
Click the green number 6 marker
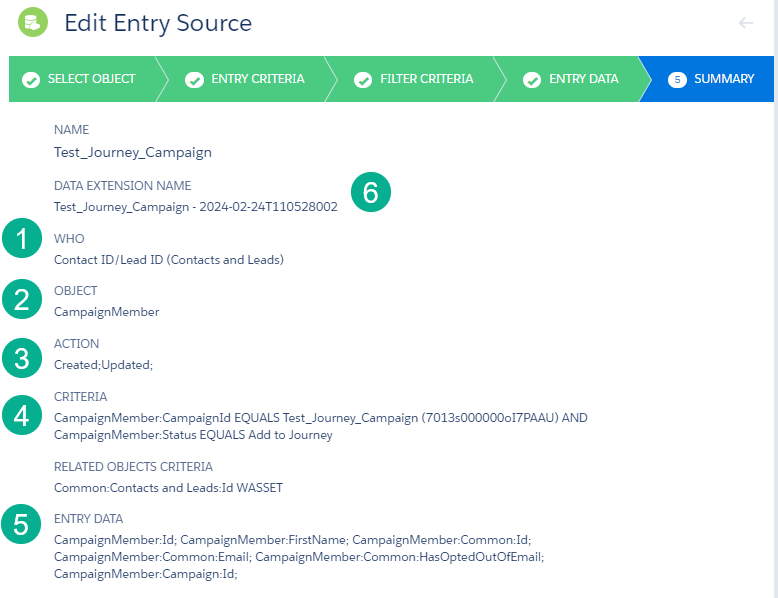tap(370, 193)
